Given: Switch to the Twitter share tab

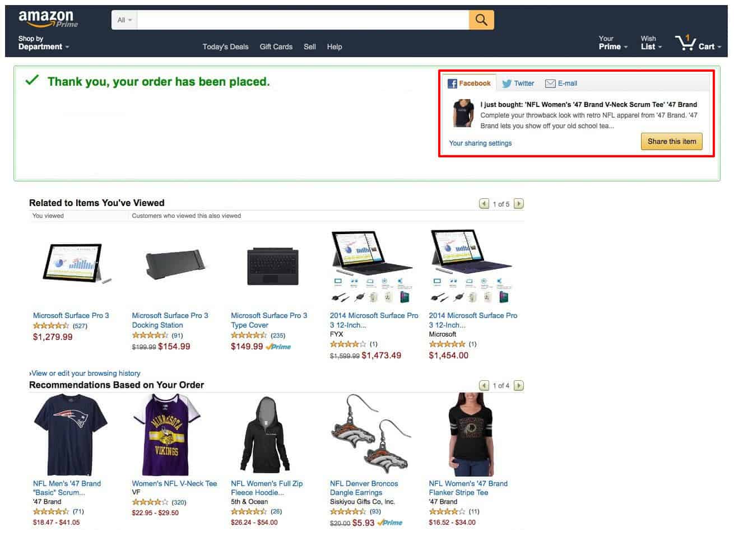Looking at the screenshot, I should click(518, 83).
